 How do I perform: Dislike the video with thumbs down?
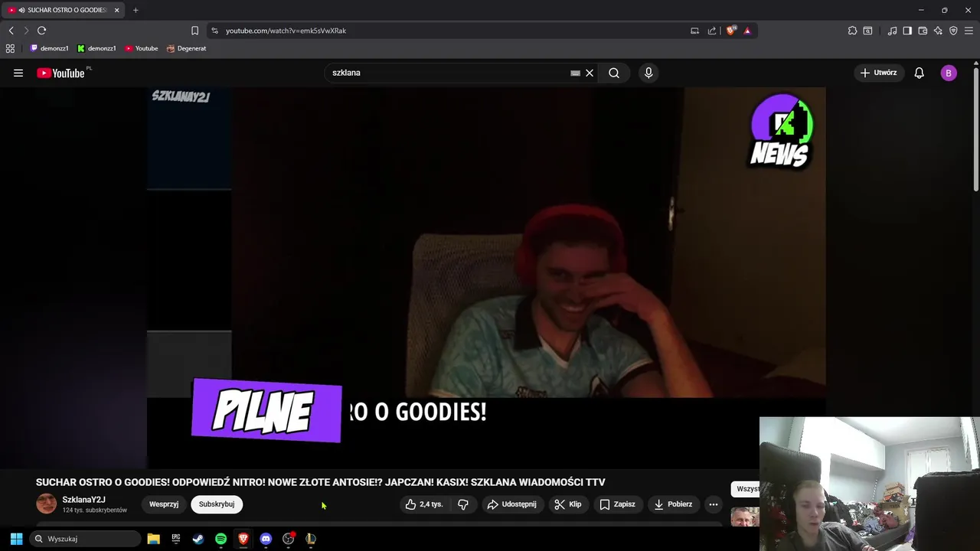(x=463, y=504)
